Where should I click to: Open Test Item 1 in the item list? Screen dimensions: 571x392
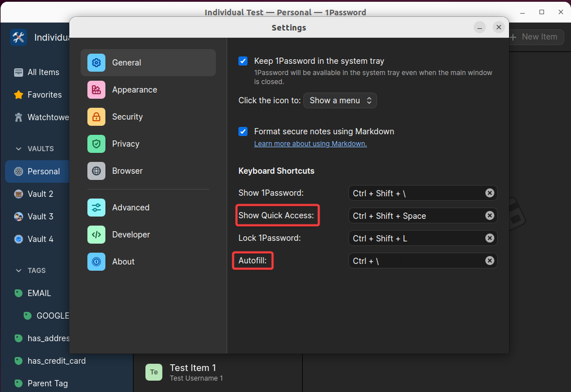(218, 373)
